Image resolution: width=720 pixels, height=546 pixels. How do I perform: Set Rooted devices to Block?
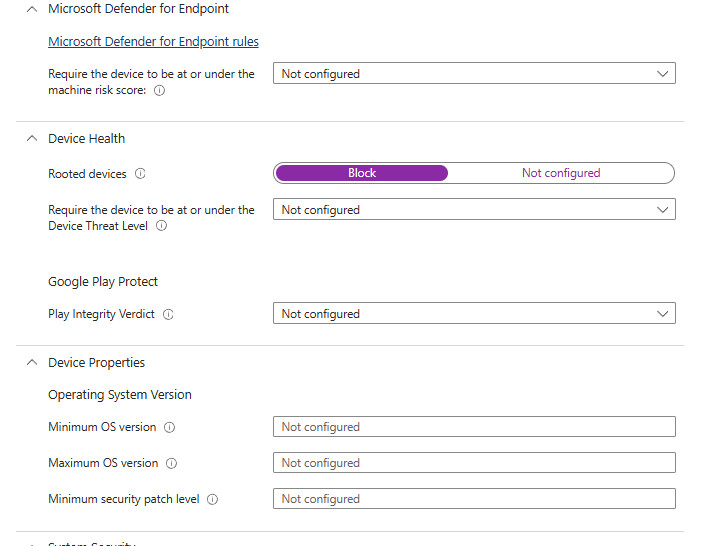click(x=362, y=173)
